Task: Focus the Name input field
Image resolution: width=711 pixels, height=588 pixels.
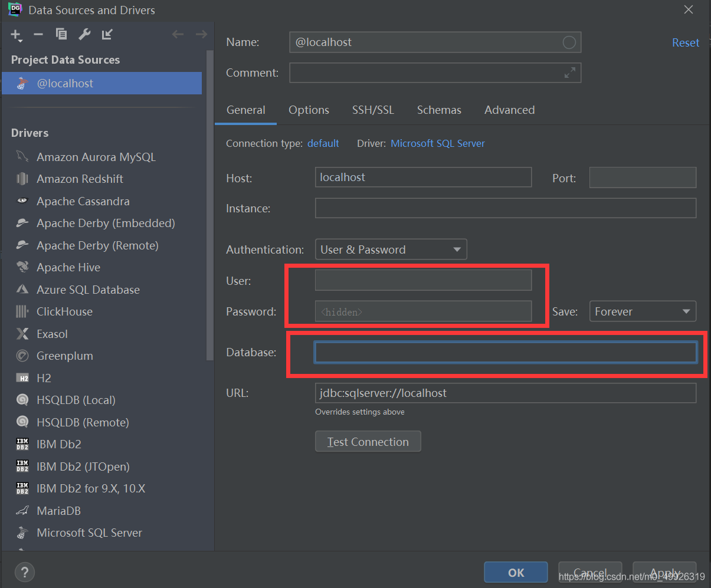Action: click(x=435, y=42)
